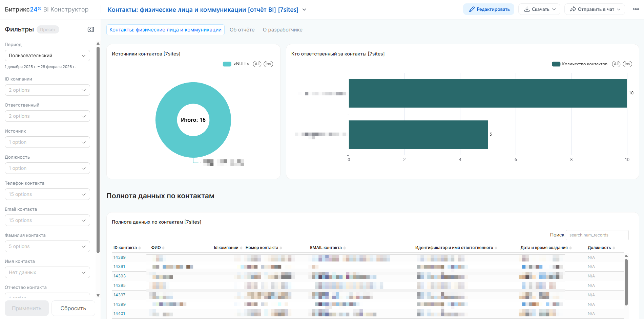Click the date range text under Период
Viewport: 644px width, 319px height.
coord(40,67)
